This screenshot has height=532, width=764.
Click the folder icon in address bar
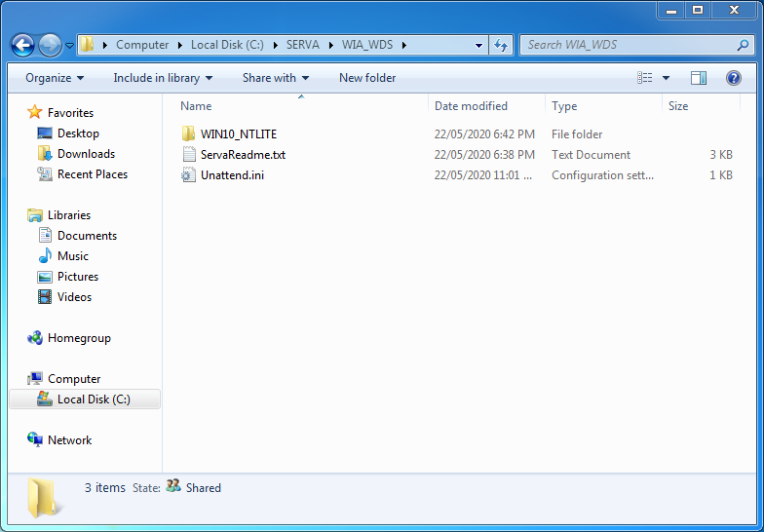tap(88, 45)
